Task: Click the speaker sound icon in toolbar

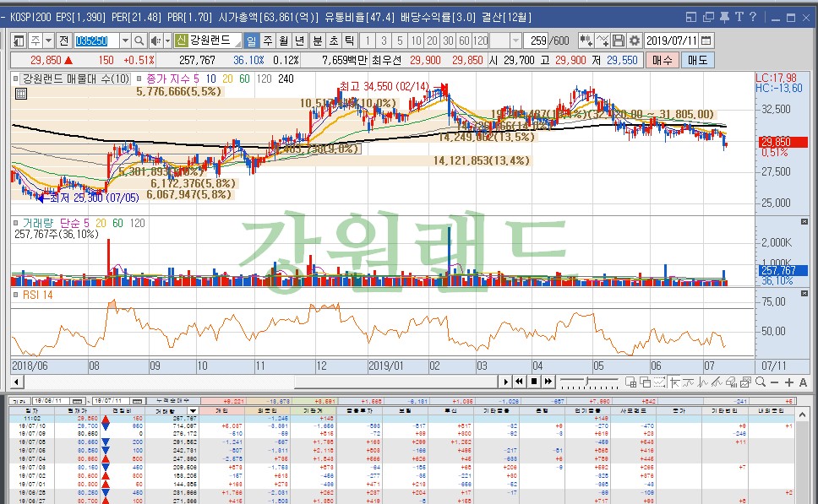Action: tap(155, 41)
